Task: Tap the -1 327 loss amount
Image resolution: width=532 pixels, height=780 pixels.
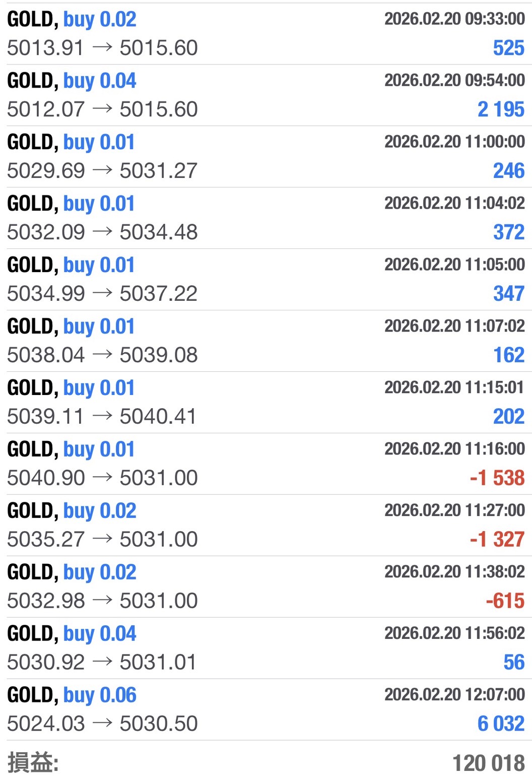Action: click(x=497, y=540)
